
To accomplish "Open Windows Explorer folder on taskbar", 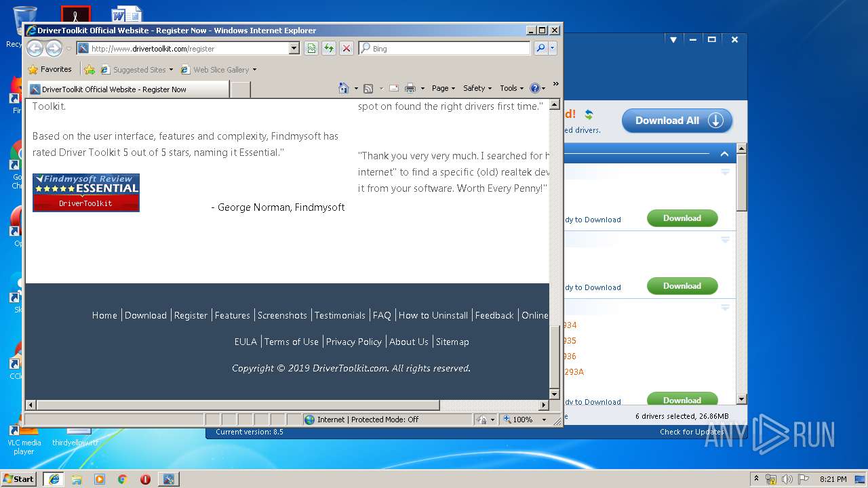I will [77, 479].
